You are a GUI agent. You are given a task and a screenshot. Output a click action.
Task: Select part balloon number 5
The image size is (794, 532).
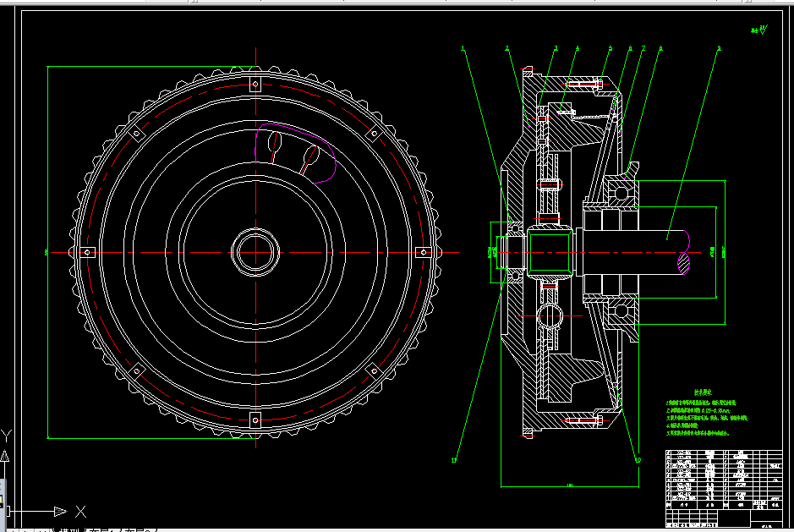(611, 49)
